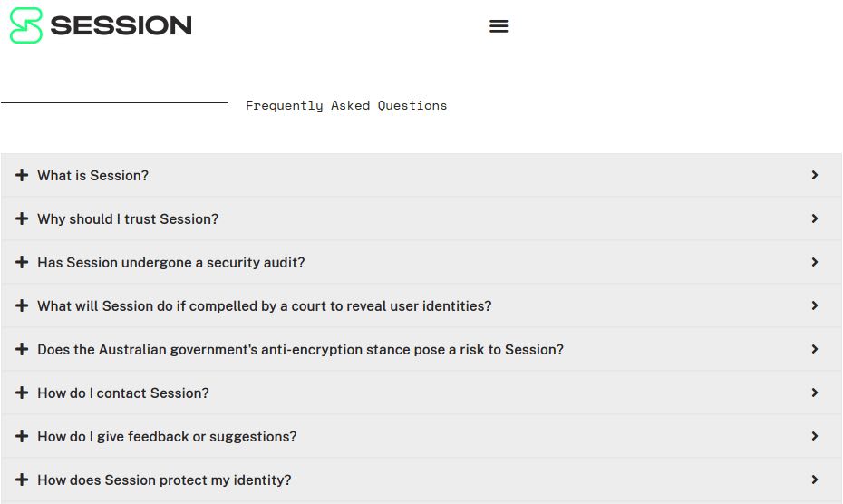843x504 pixels.
Task: Click plus icon beside How does Session protect my identity?
Action: (x=22, y=480)
